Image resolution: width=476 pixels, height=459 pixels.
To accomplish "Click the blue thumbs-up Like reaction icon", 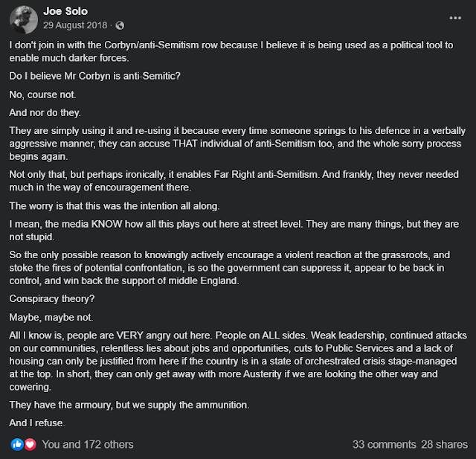I will click(17, 444).
